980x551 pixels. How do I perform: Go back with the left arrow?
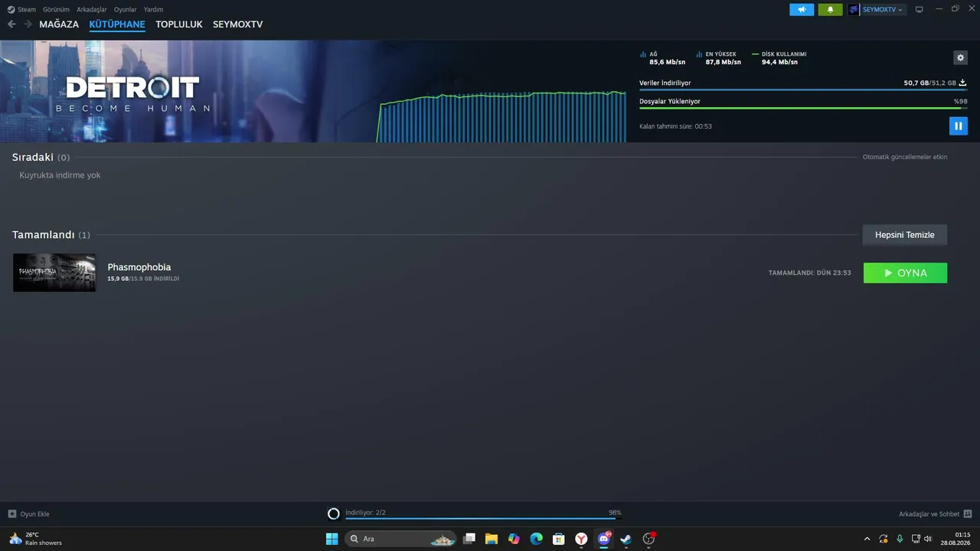click(x=11, y=24)
